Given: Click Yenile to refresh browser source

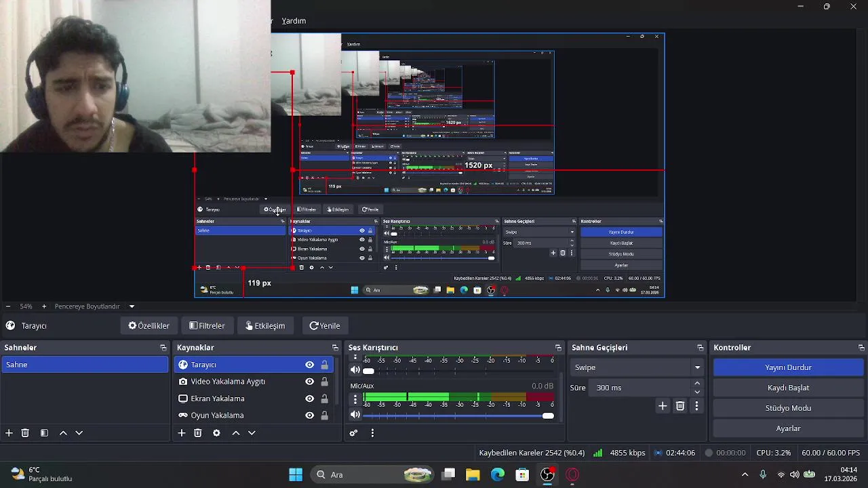Looking at the screenshot, I should click(325, 326).
